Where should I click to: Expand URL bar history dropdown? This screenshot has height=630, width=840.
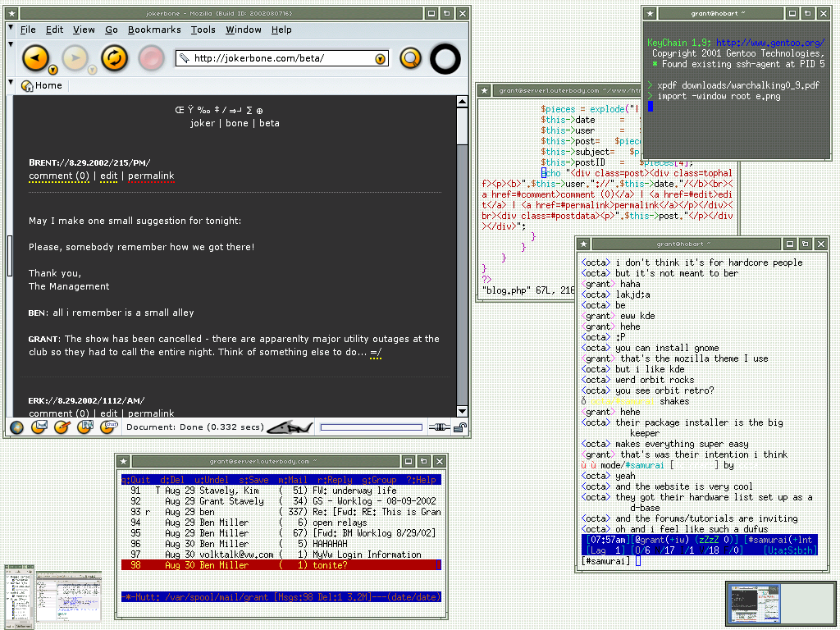pos(380,59)
